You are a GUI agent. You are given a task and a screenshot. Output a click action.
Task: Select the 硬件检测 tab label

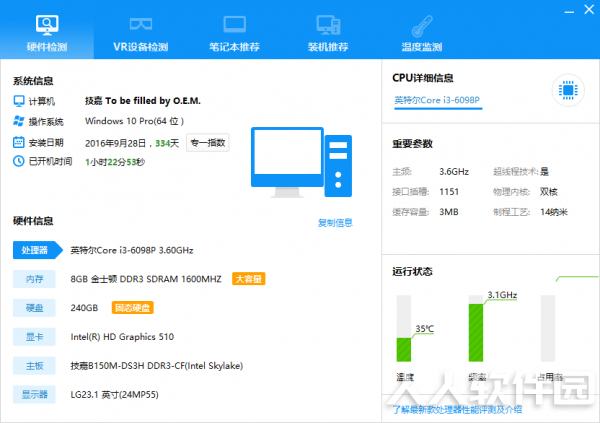(x=47, y=47)
